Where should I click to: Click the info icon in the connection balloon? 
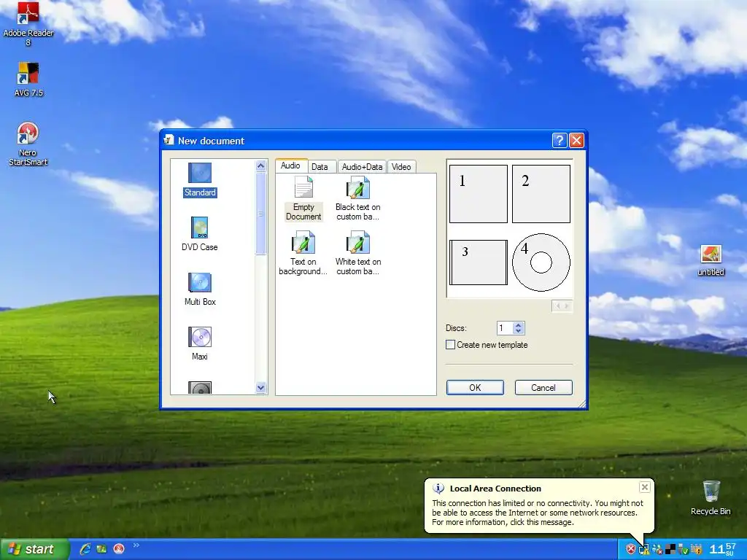pos(438,488)
